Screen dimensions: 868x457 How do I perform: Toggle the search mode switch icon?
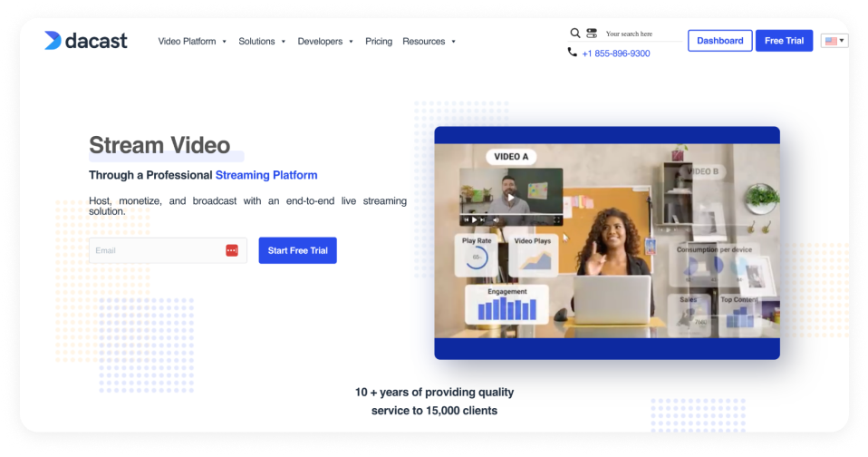592,34
